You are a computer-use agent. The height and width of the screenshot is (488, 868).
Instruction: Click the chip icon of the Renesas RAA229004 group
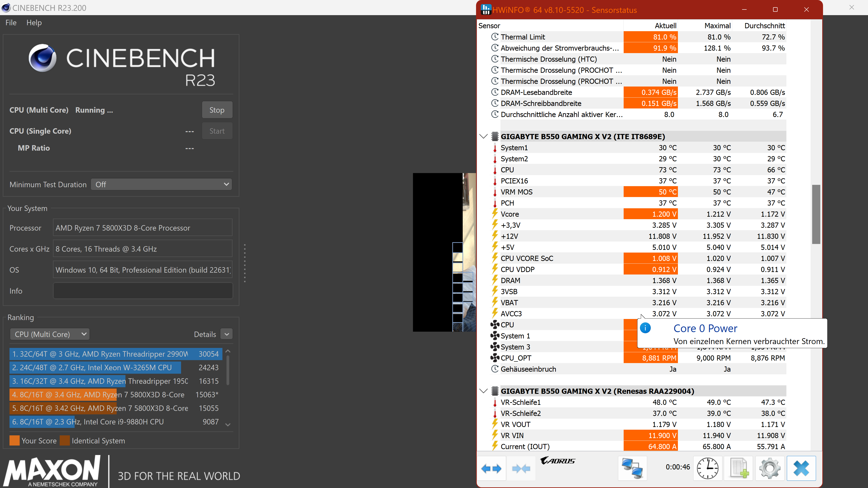[495, 391]
